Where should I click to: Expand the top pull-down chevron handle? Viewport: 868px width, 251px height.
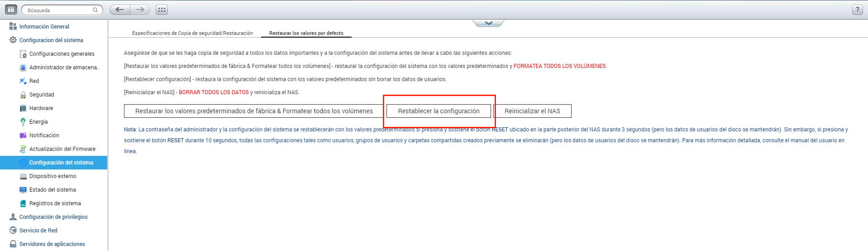(x=488, y=23)
